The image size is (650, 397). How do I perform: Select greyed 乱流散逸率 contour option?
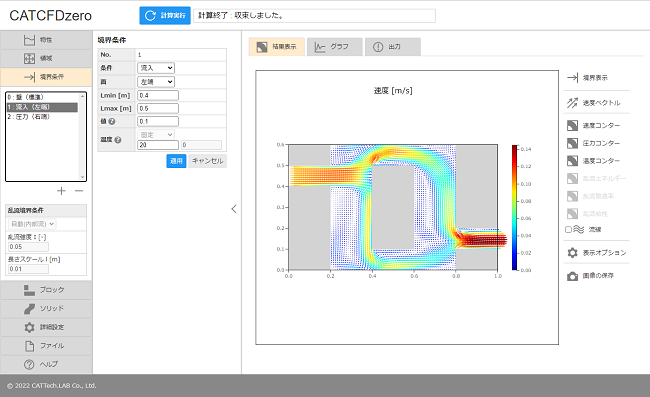point(591,196)
